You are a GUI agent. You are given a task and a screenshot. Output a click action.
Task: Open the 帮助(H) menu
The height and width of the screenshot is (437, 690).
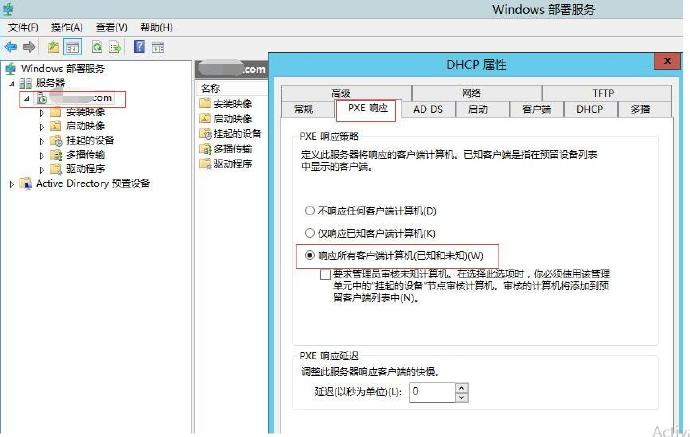tap(156, 27)
